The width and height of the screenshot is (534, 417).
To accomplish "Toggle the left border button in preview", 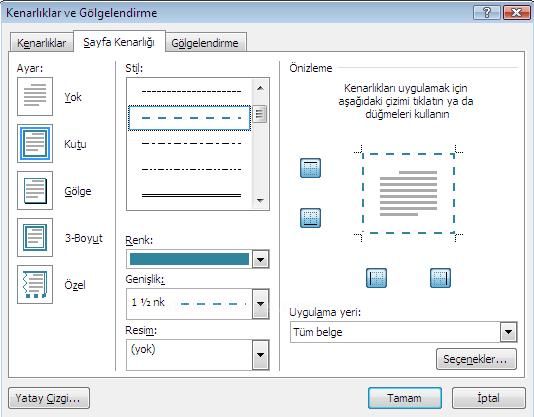I will [x=376, y=278].
